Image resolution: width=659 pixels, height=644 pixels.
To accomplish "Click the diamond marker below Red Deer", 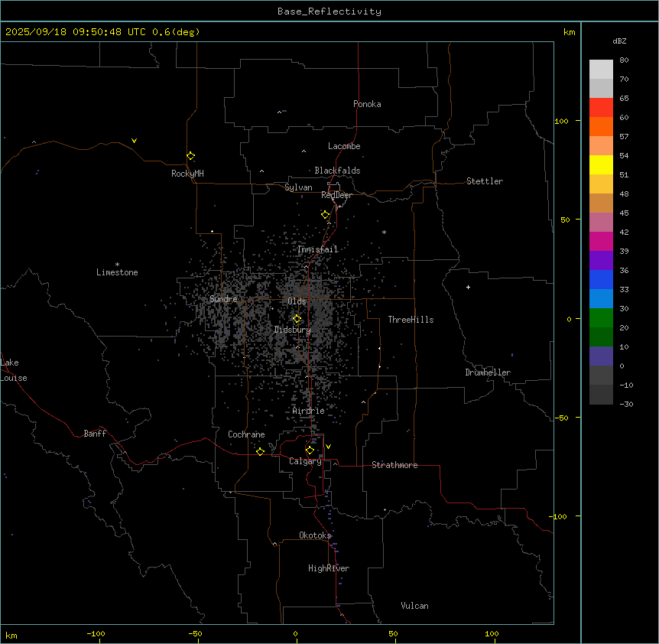I will [325, 215].
